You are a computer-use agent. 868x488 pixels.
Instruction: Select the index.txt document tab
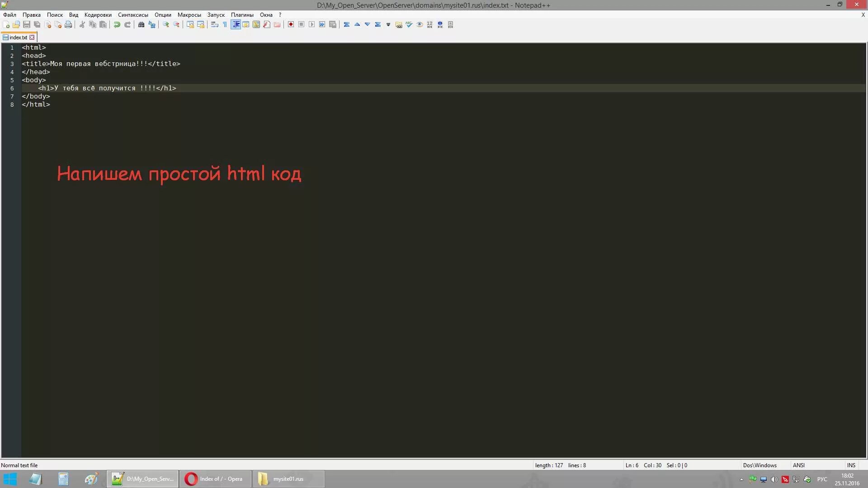pyautogui.click(x=18, y=38)
